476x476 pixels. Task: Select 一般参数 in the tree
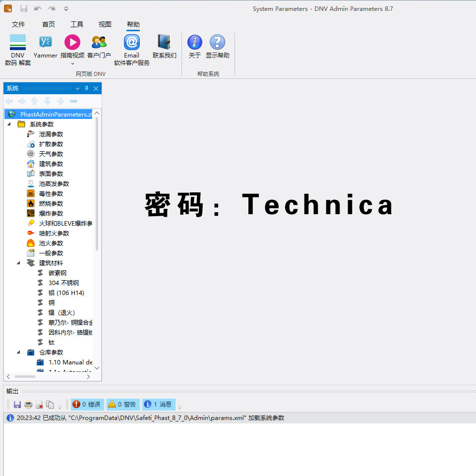point(51,253)
